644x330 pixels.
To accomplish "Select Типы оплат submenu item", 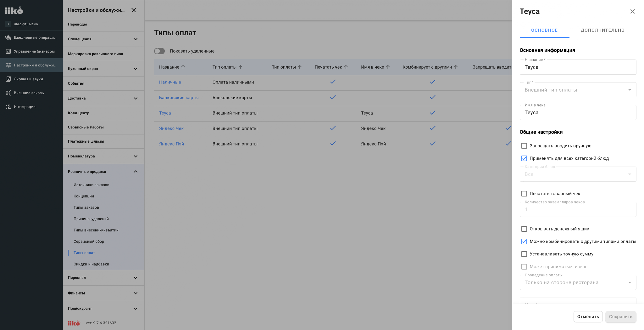I will (x=84, y=253).
